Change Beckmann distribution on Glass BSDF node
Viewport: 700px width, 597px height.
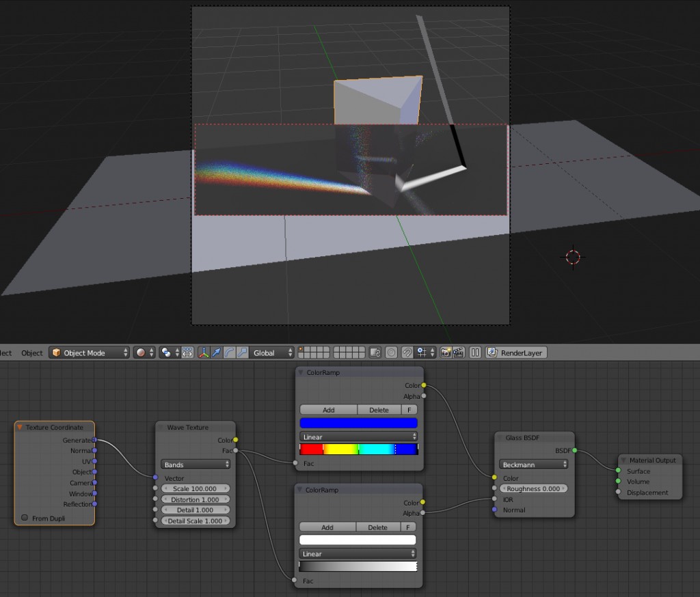coord(534,464)
